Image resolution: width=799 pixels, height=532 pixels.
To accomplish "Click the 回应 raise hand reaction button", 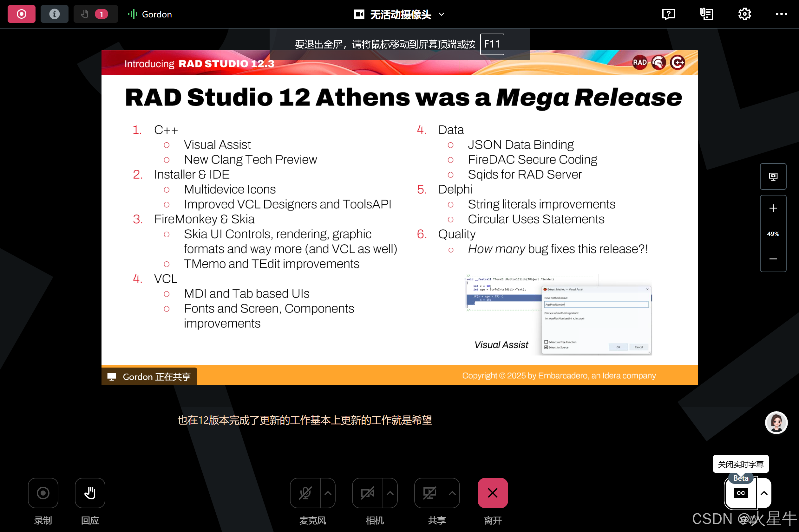I will point(90,493).
